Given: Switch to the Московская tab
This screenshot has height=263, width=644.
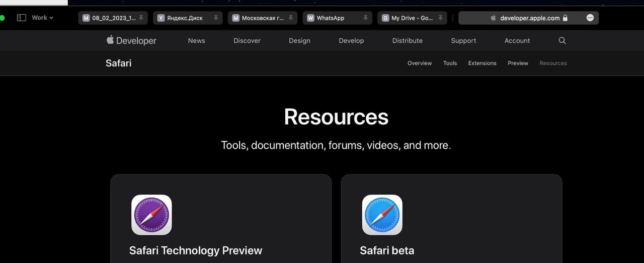Looking at the screenshot, I should (x=263, y=18).
